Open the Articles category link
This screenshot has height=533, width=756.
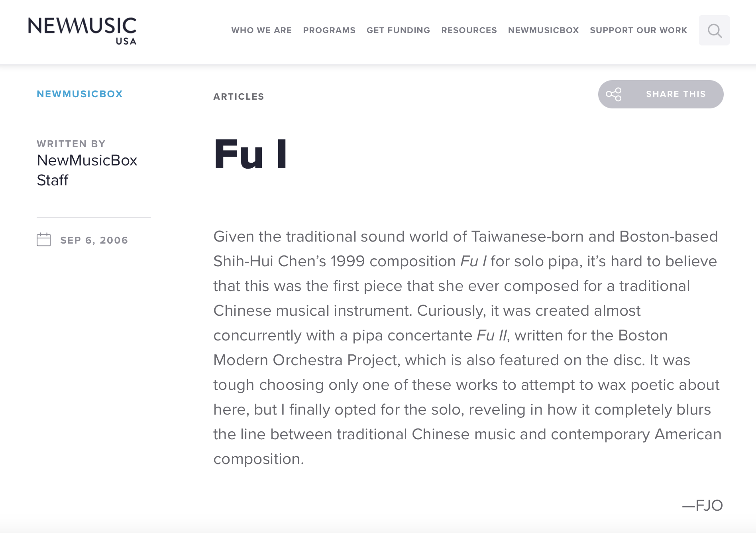(x=239, y=96)
